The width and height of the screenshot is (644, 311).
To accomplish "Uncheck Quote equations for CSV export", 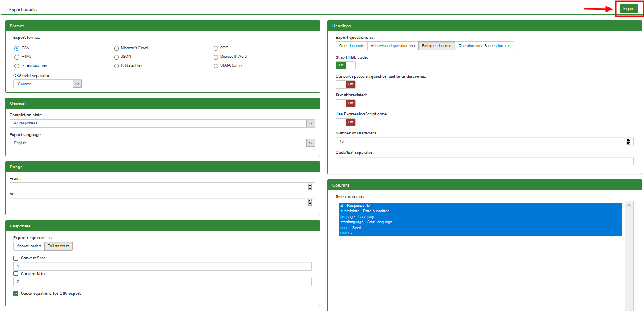I will click(16, 294).
